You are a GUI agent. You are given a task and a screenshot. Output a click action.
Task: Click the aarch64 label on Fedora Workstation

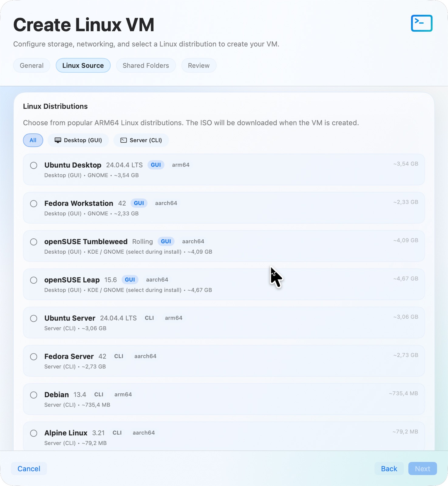166,203
